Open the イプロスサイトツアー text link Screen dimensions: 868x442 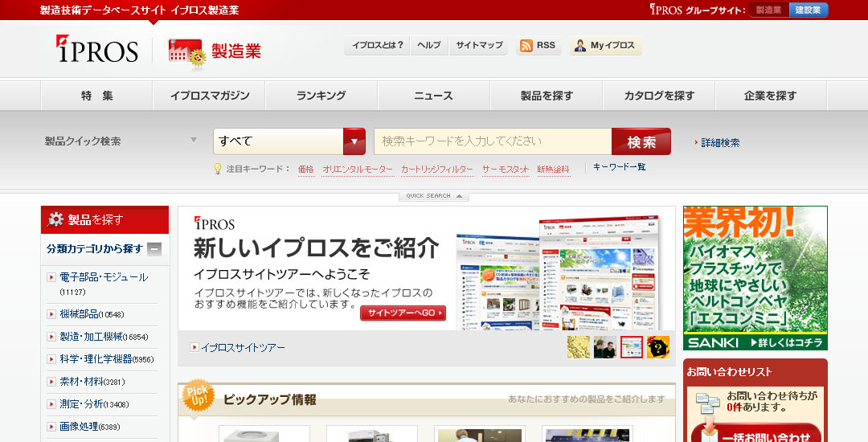[x=243, y=348]
